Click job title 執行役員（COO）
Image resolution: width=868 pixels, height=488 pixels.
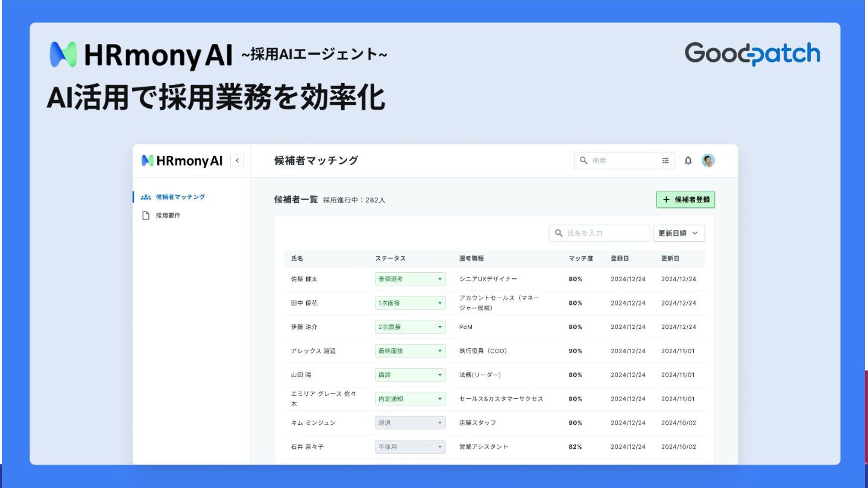(x=485, y=351)
